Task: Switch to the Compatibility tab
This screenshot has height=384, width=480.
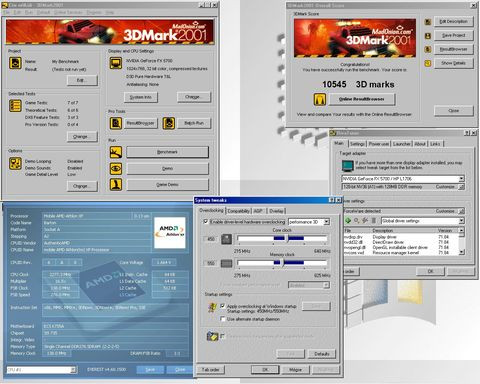Action: pos(238,211)
